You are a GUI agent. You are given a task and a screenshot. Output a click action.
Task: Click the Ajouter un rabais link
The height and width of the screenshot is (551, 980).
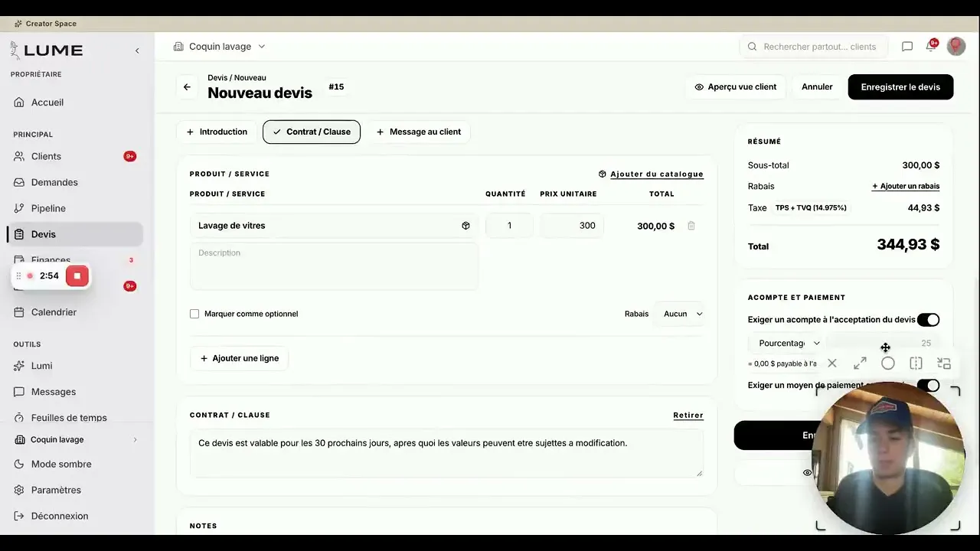pyautogui.click(x=906, y=187)
